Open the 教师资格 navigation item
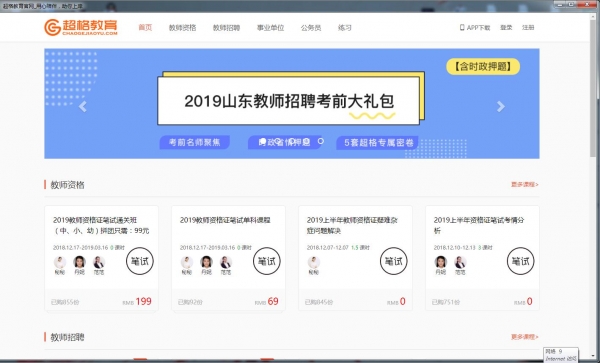 tap(183, 28)
